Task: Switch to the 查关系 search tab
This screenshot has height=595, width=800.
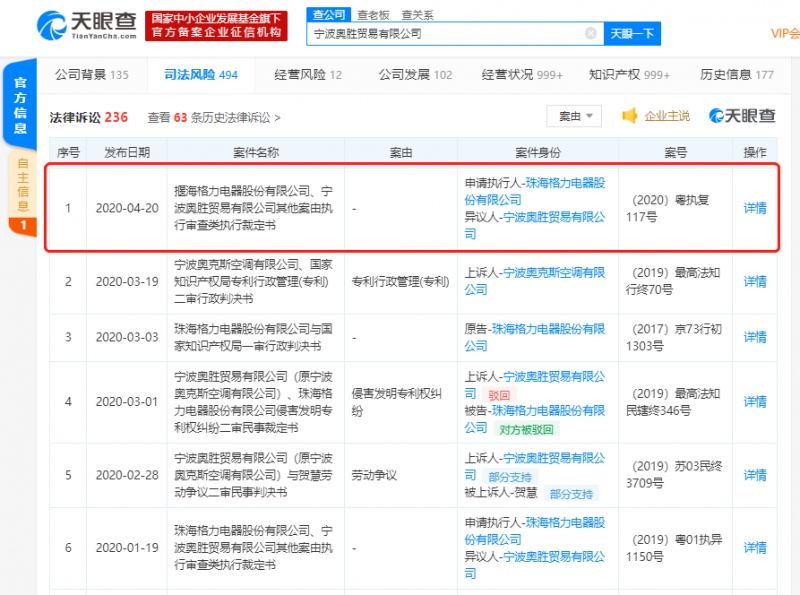Action: 418,15
